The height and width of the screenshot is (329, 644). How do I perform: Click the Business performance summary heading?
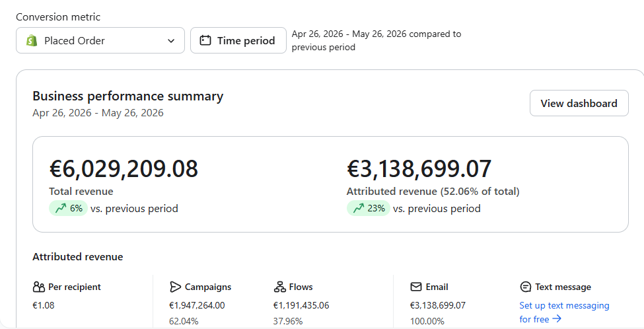(x=127, y=96)
